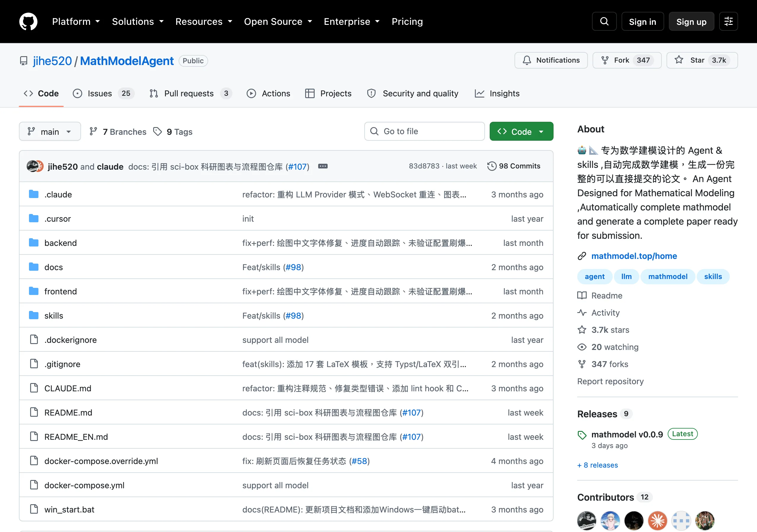Open the #58 pull request link
This screenshot has width=757, height=532.
tap(359, 461)
